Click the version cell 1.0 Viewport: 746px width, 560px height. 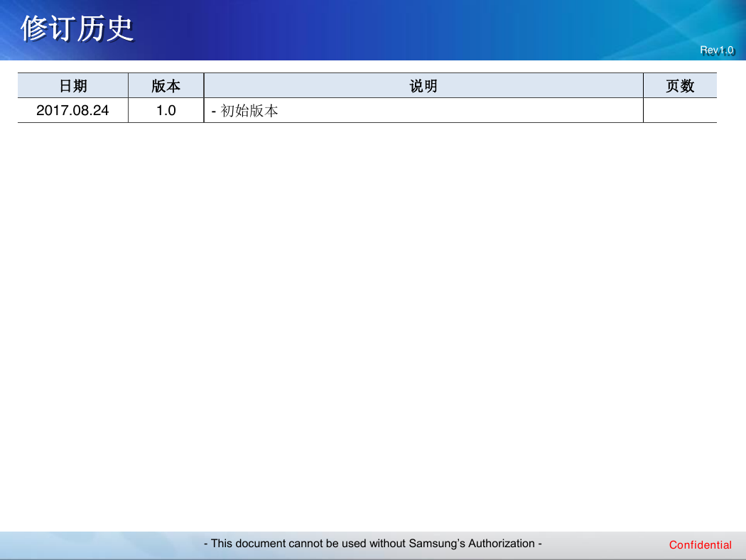point(166,110)
